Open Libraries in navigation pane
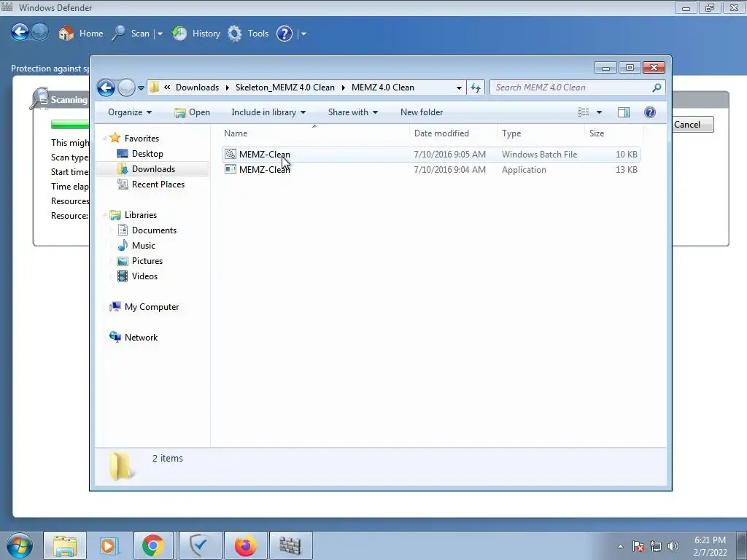 click(x=141, y=215)
